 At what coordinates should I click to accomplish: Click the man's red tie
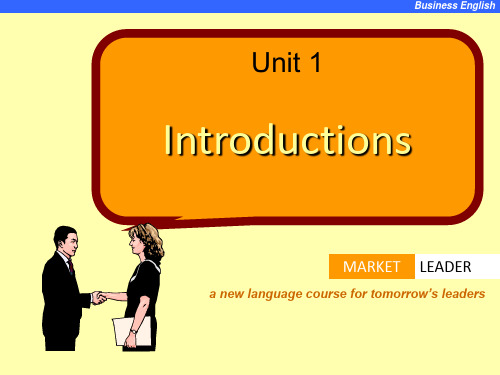coord(71,267)
